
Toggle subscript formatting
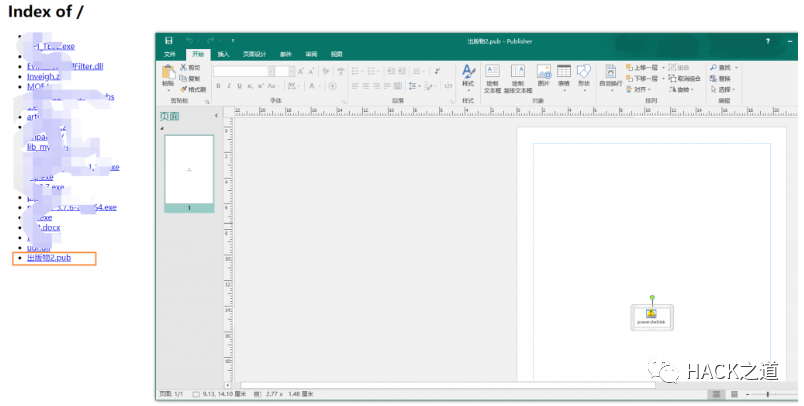pos(250,86)
